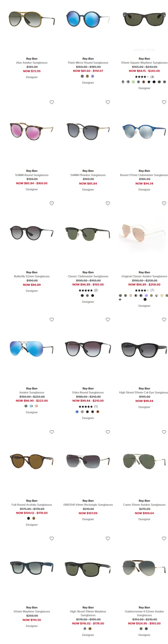Open Classic Clubmaster Sunglasses title link
The width and height of the screenshot is (168, 644).
(88, 276)
